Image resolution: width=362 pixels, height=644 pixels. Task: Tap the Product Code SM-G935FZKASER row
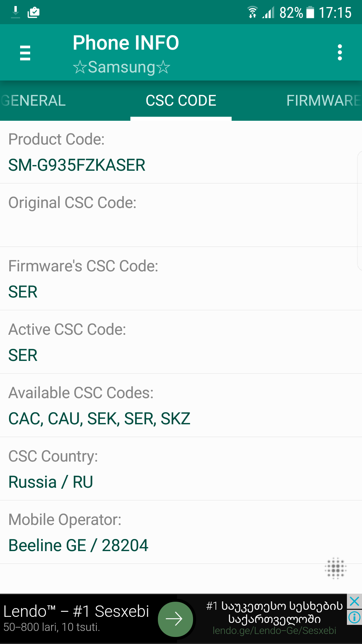181,152
